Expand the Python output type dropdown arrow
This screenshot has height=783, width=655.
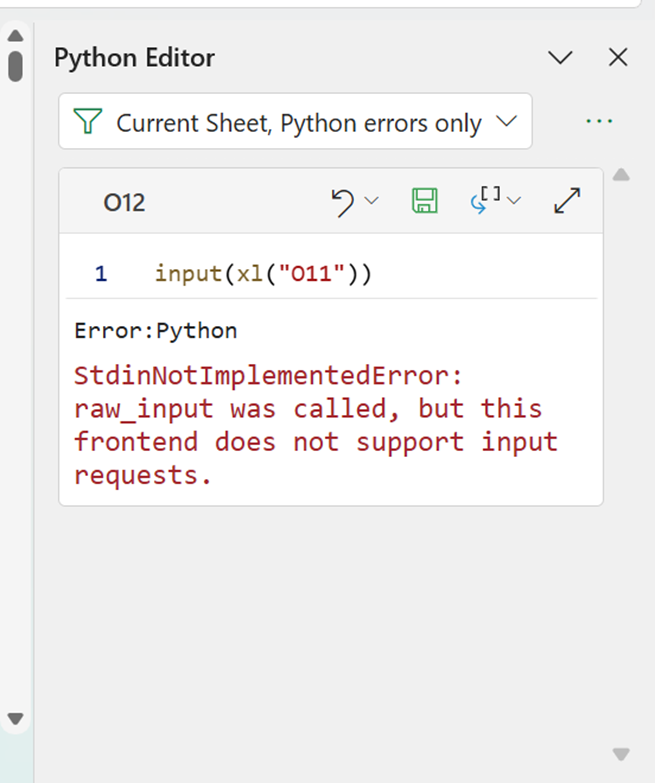pos(514,202)
